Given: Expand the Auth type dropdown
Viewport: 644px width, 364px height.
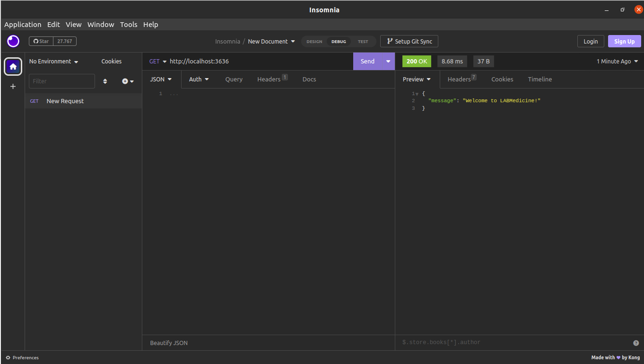Looking at the screenshot, I should [x=199, y=80].
